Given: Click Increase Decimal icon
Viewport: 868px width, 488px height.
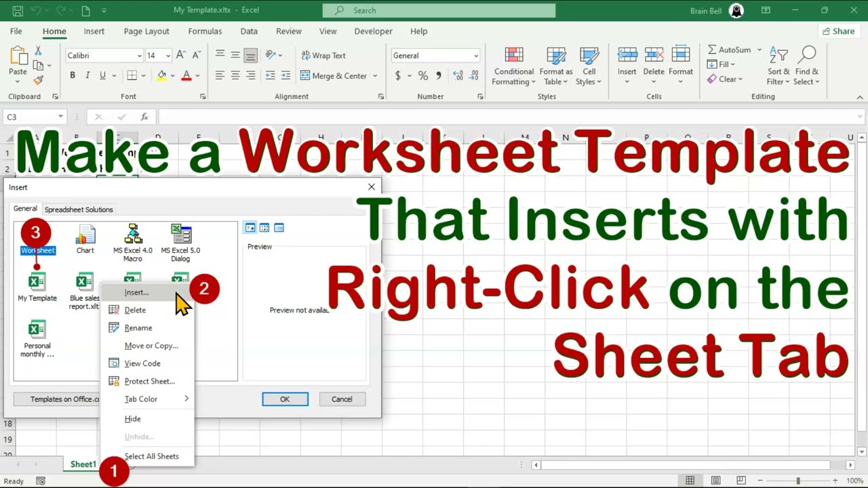Looking at the screenshot, I should 458,76.
